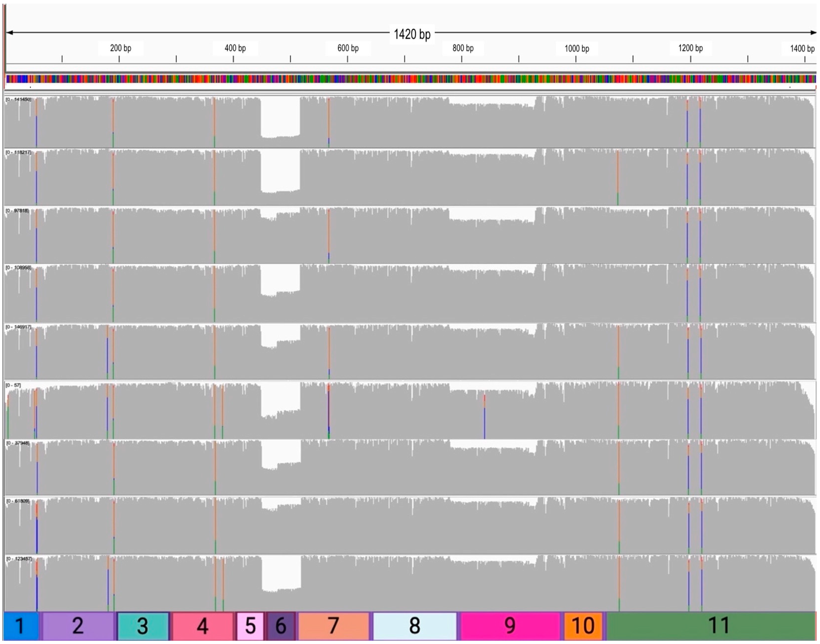Select the magenta segment block labeled 9

coord(510,626)
